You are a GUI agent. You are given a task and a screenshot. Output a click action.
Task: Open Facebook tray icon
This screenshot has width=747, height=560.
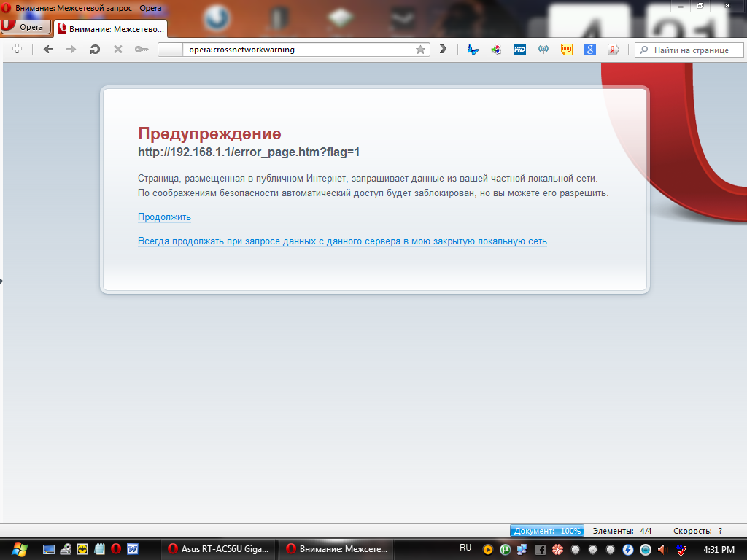pyautogui.click(x=541, y=550)
